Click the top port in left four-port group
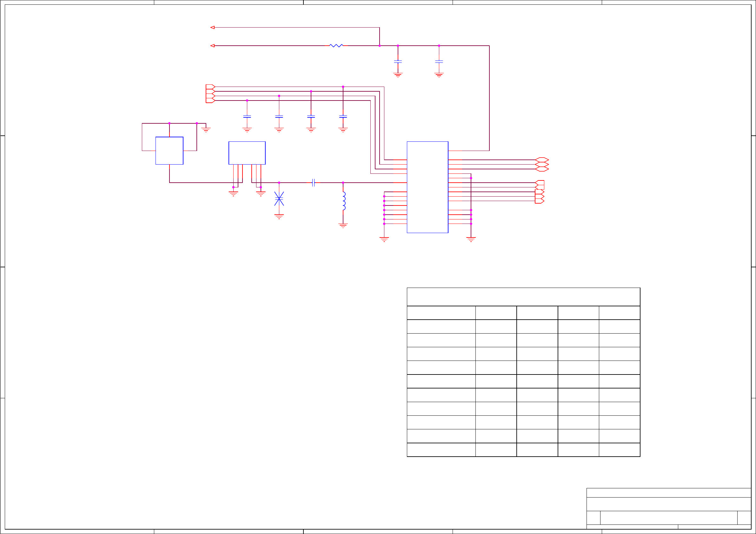Image resolution: width=756 pixels, height=534 pixels. [x=210, y=87]
